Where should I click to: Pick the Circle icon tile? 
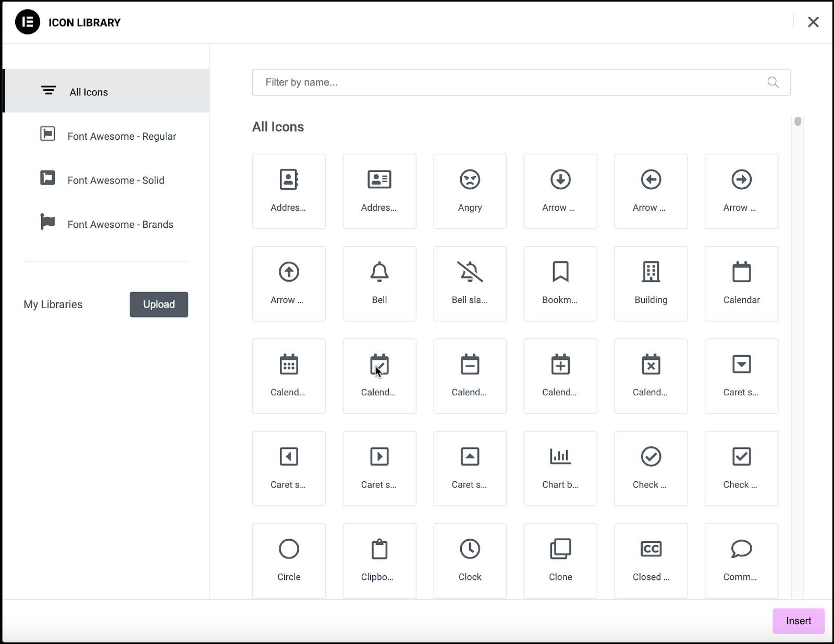289,561
